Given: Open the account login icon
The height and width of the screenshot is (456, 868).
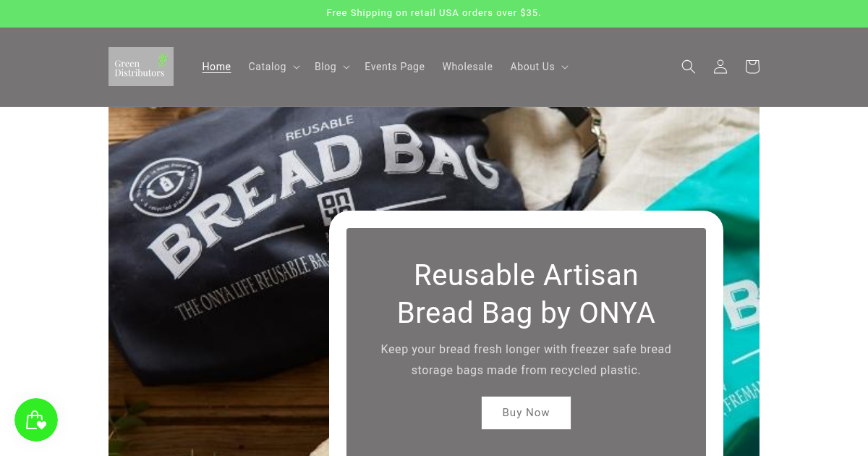Looking at the screenshot, I should (720, 67).
